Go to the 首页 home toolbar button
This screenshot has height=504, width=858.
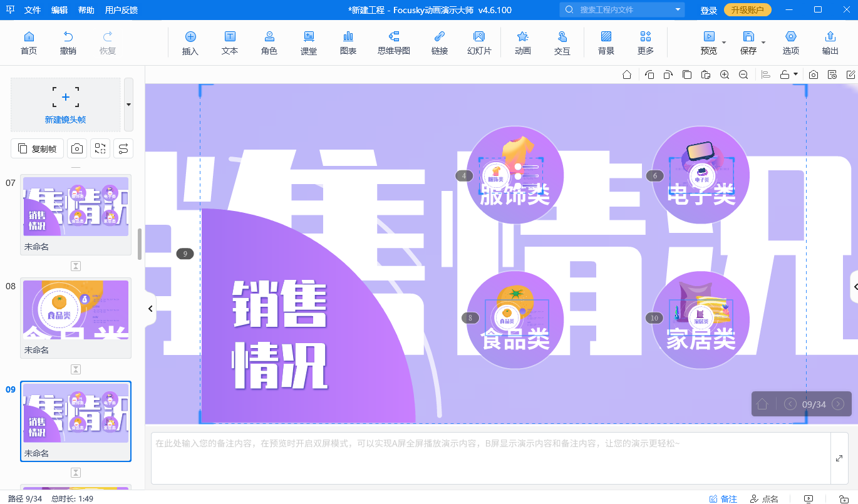click(x=29, y=43)
